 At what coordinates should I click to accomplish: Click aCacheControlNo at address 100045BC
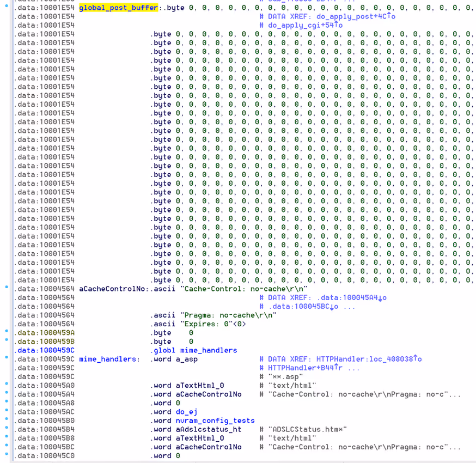click(209, 447)
